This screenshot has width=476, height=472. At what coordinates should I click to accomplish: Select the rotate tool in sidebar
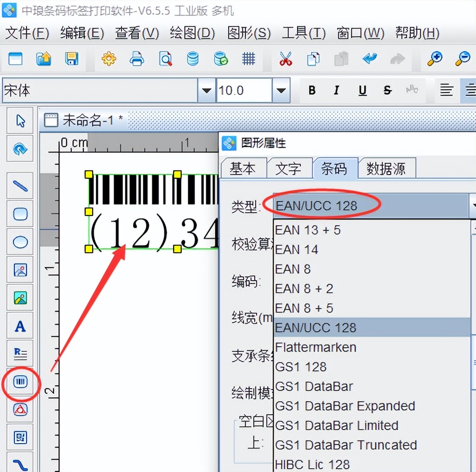(x=20, y=148)
